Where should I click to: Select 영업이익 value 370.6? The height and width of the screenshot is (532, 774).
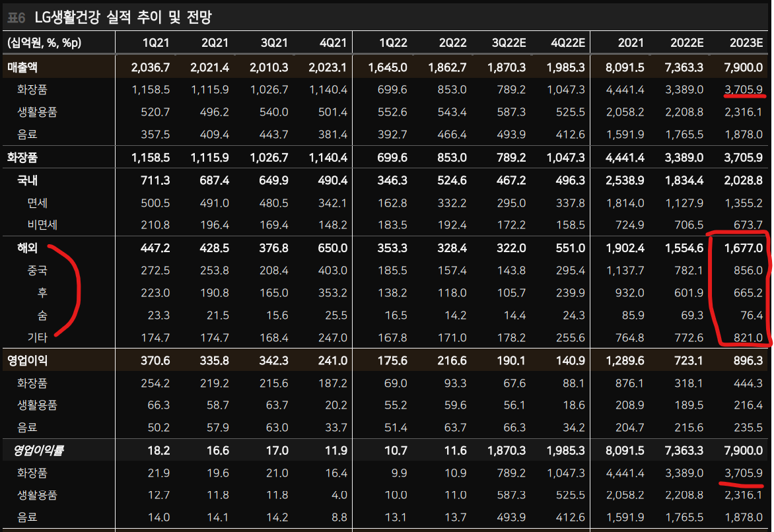[x=155, y=361]
